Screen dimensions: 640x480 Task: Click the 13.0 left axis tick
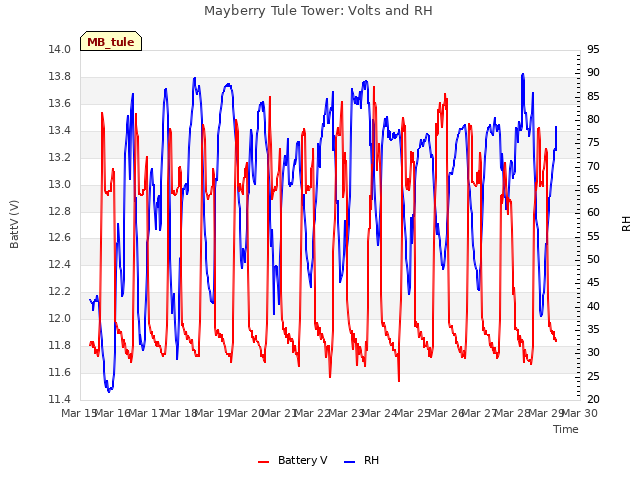[60, 184]
